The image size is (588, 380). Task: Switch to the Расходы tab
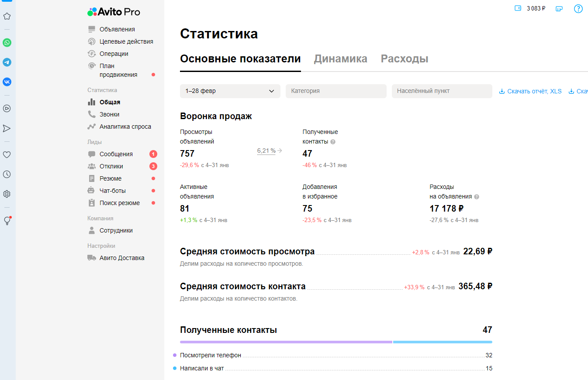[404, 59]
